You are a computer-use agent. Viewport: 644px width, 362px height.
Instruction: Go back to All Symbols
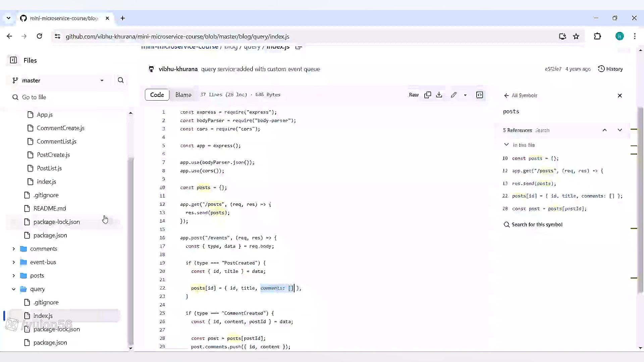521,96
